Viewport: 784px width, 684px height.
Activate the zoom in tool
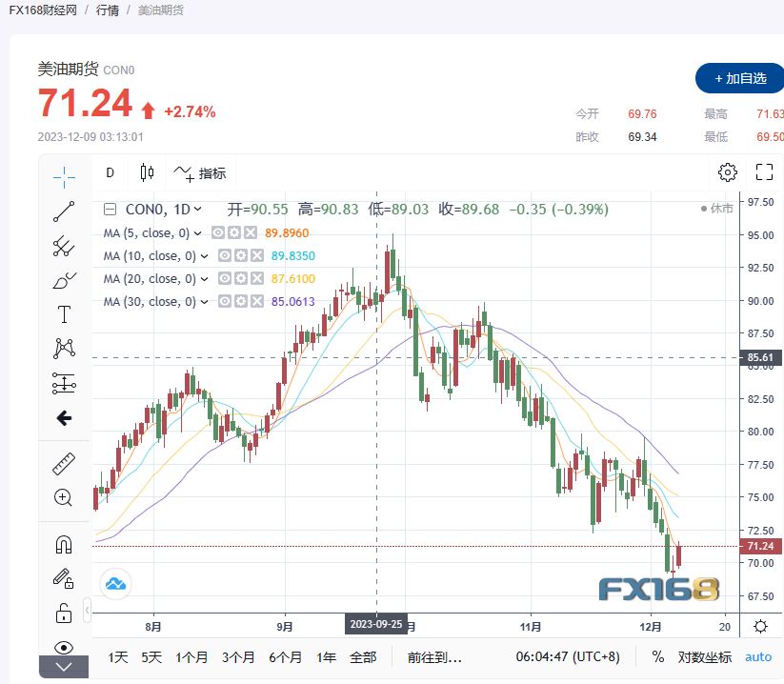pyautogui.click(x=64, y=497)
